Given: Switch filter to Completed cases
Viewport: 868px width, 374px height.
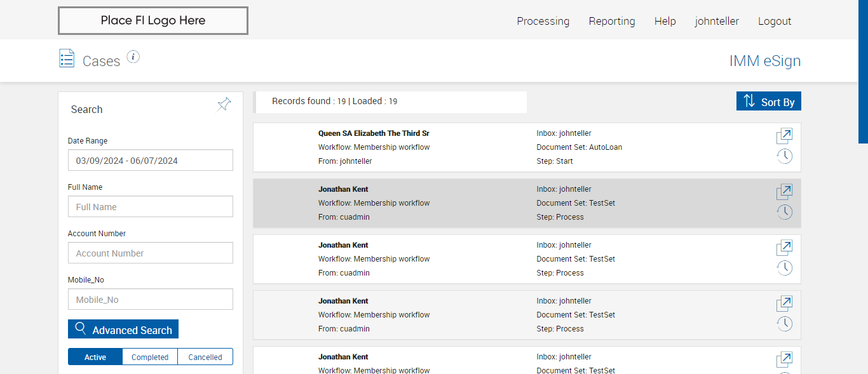Looking at the screenshot, I should coord(150,357).
